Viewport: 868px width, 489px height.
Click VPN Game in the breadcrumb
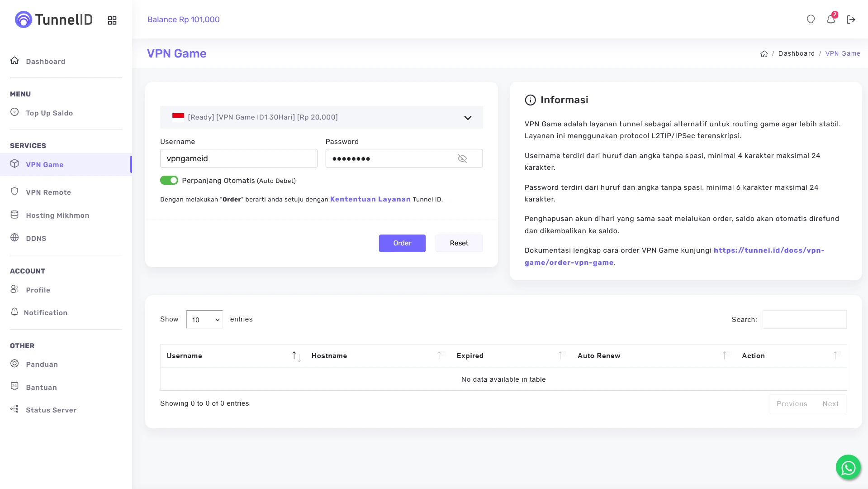coord(843,53)
